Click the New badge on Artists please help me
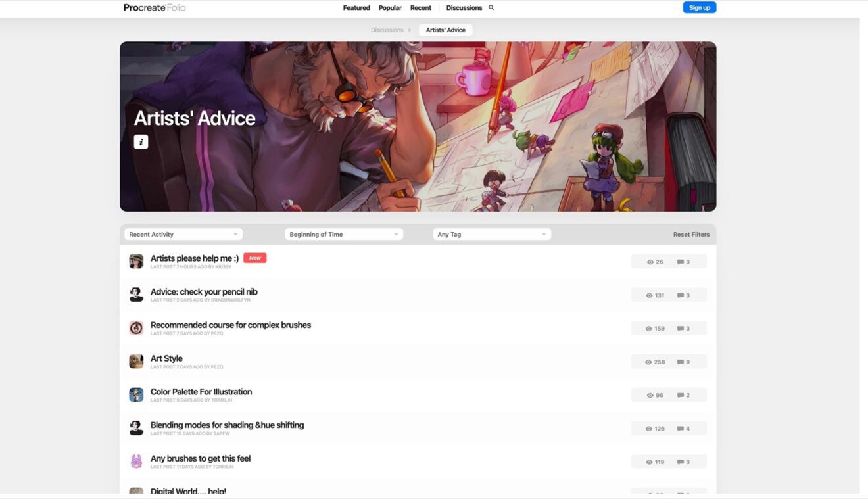Screen dimensions: 868x499 click(254, 258)
